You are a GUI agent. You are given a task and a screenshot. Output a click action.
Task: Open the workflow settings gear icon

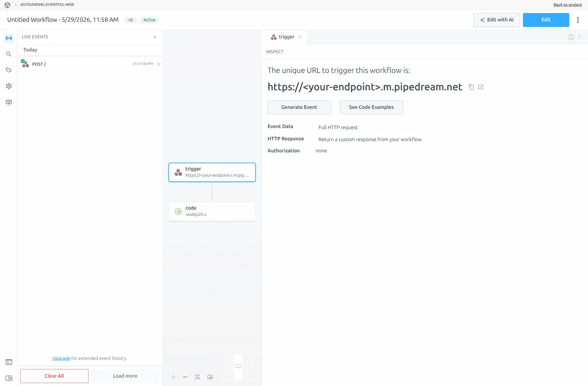pos(9,86)
